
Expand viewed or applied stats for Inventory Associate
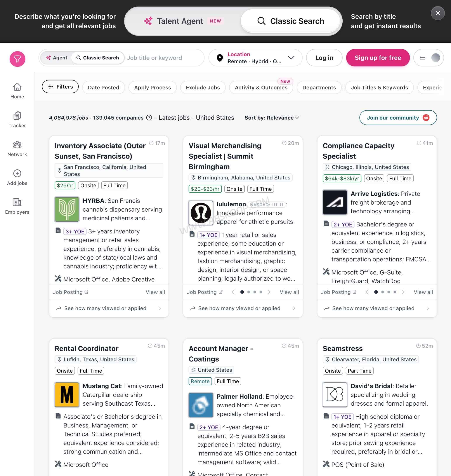[109, 308]
